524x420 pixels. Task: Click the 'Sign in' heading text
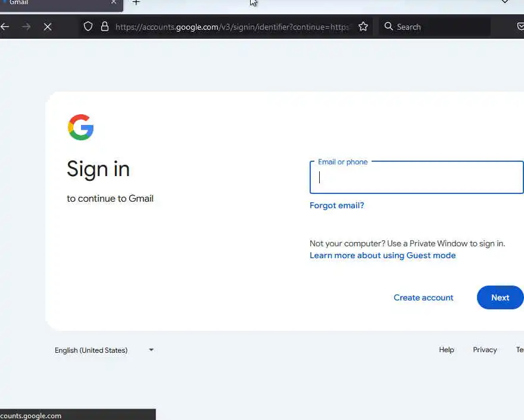pyautogui.click(x=98, y=169)
